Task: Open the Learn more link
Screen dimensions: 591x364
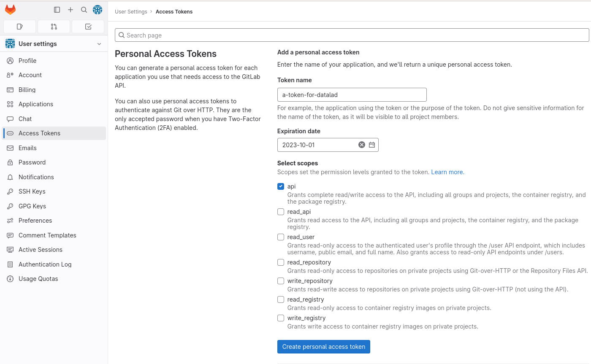Action: click(447, 172)
